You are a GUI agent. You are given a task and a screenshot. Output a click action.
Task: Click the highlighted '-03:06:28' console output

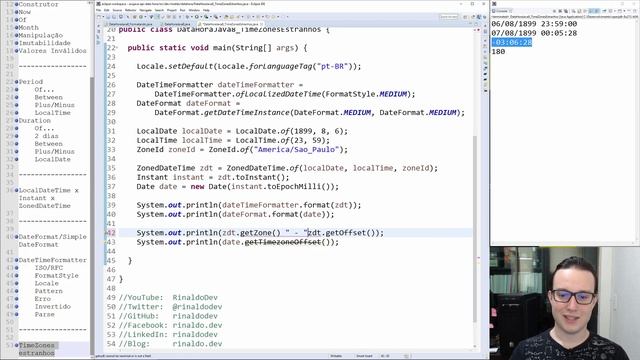512,42
